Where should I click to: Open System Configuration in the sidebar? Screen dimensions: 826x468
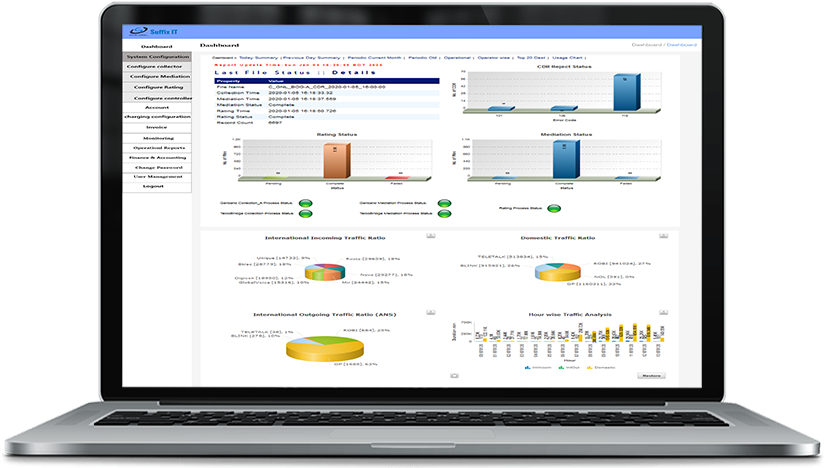156,57
